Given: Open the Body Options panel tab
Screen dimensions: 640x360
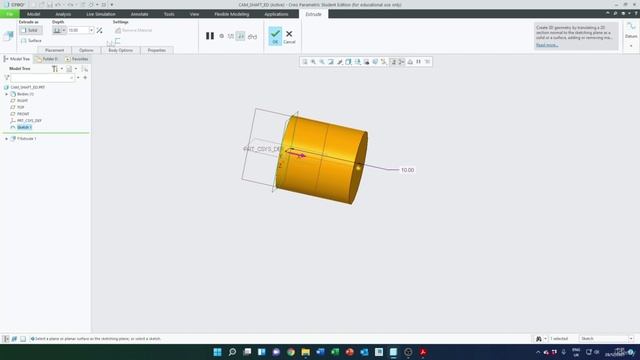Looking at the screenshot, I should 120,50.
